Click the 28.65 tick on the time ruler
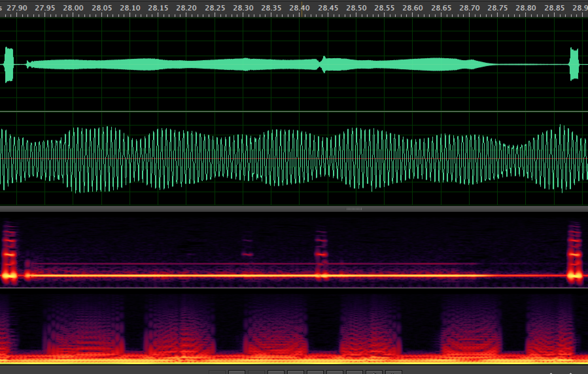The width and height of the screenshot is (588, 374). (x=441, y=8)
